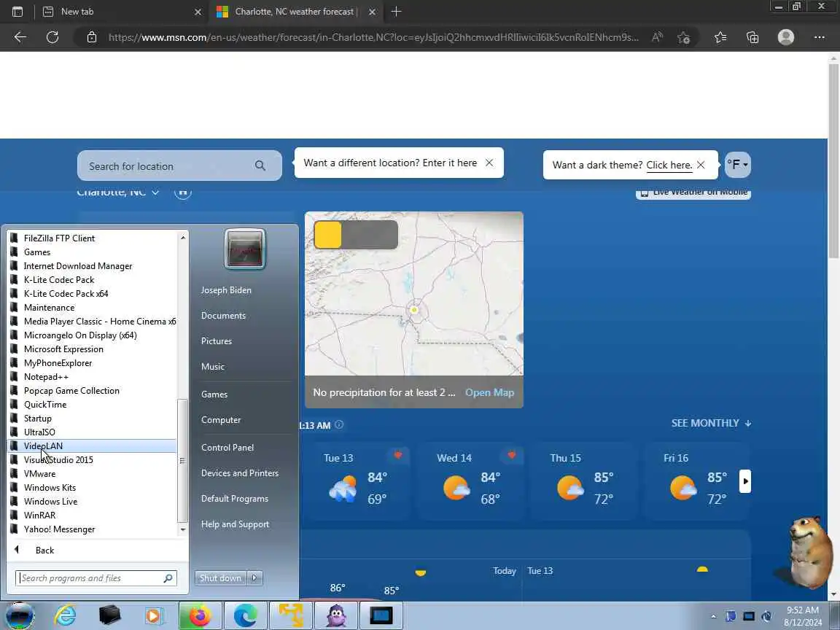Open the °F temperature unit dropdown

click(738, 165)
